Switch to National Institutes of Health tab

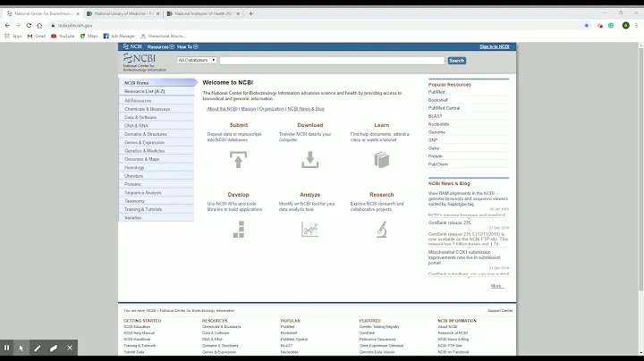coord(203,13)
